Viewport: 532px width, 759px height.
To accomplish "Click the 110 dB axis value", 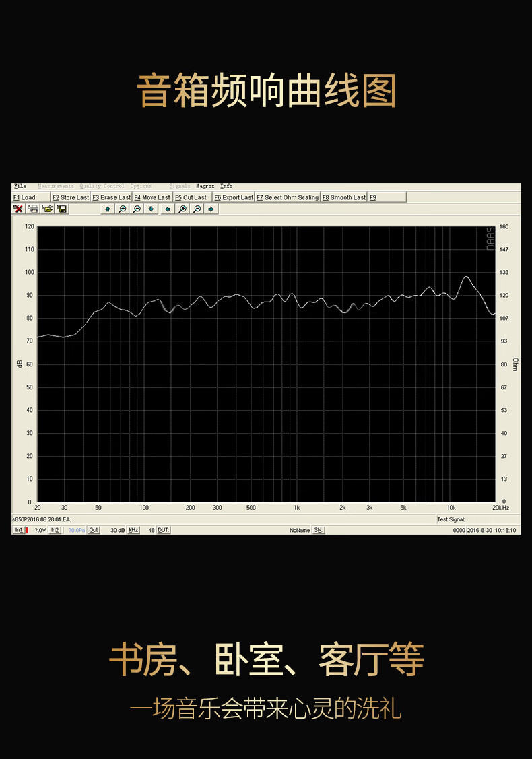I will coord(30,249).
